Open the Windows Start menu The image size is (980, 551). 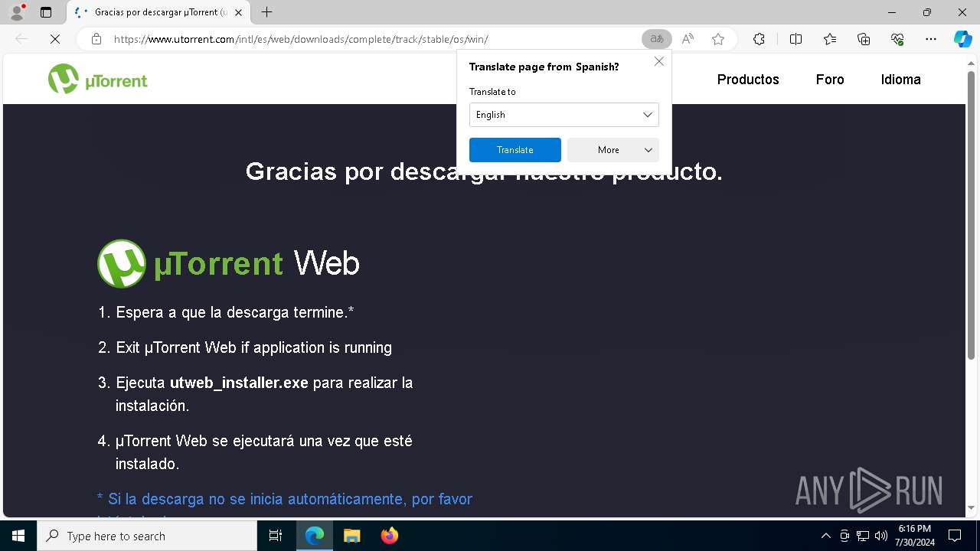coord(18,536)
